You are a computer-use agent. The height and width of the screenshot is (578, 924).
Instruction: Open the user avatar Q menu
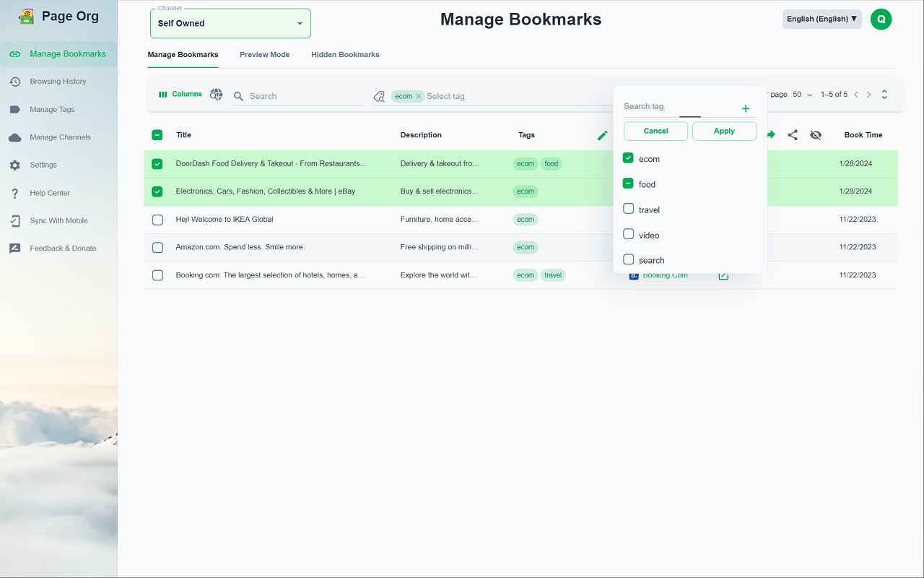(x=881, y=19)
